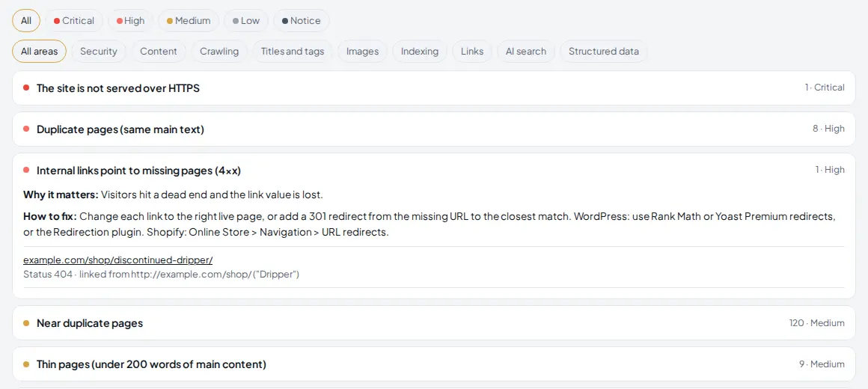Show only Images area issues
This screenshot has width=868, height=389.
pyautogui.click(x=363, y=52)
